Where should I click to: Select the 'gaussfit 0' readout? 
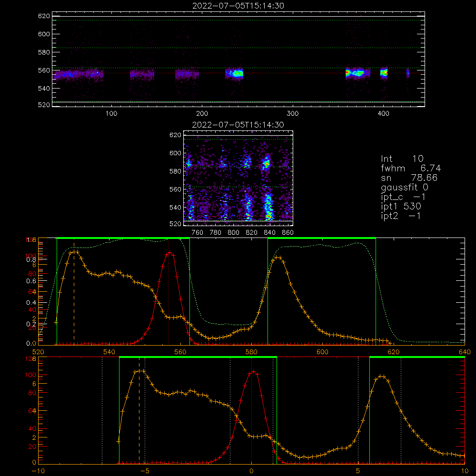click(404, 188)
